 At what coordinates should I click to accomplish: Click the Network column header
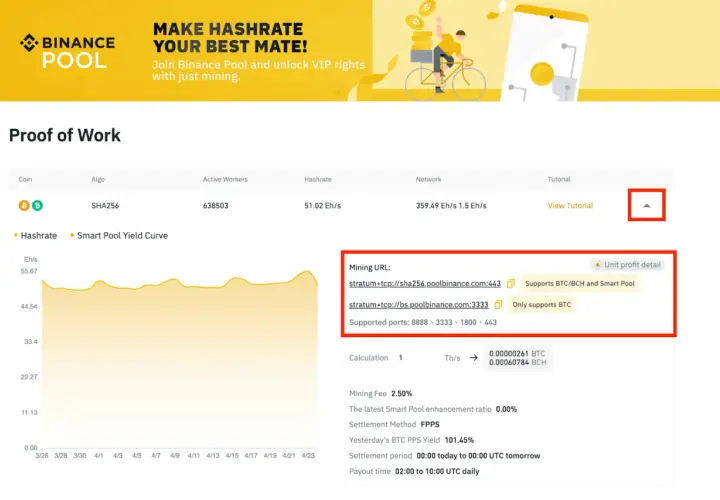428,180
